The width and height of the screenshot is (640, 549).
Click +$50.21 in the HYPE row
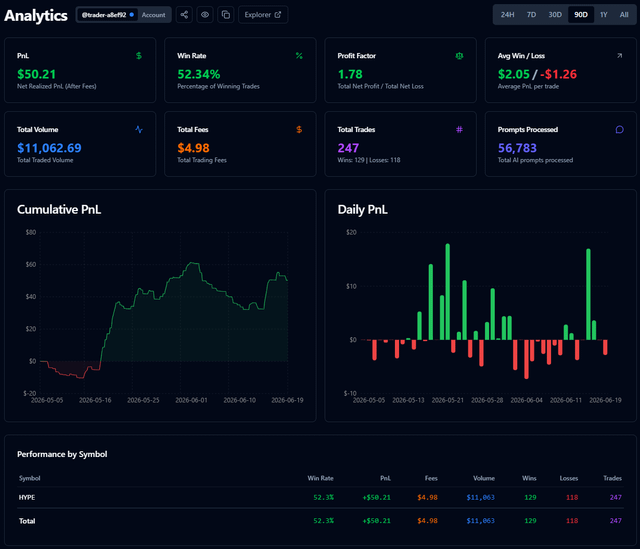pos(376,498)
